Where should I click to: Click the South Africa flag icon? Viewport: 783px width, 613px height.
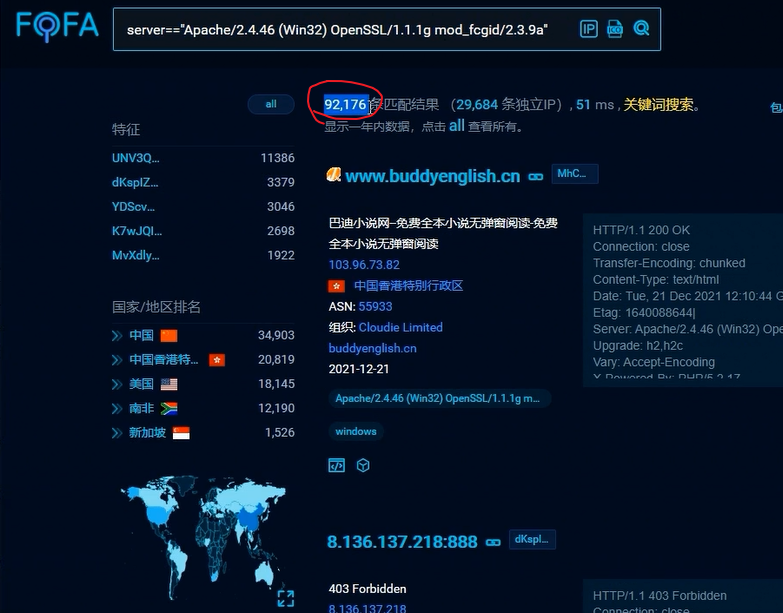pos(169,409)
